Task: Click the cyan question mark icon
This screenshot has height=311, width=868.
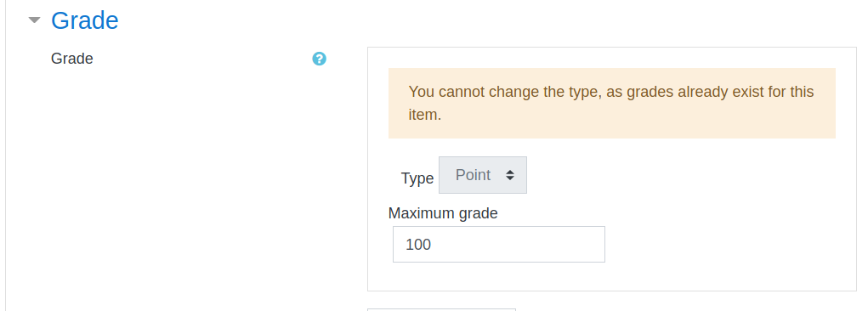Action: (319, 59)
